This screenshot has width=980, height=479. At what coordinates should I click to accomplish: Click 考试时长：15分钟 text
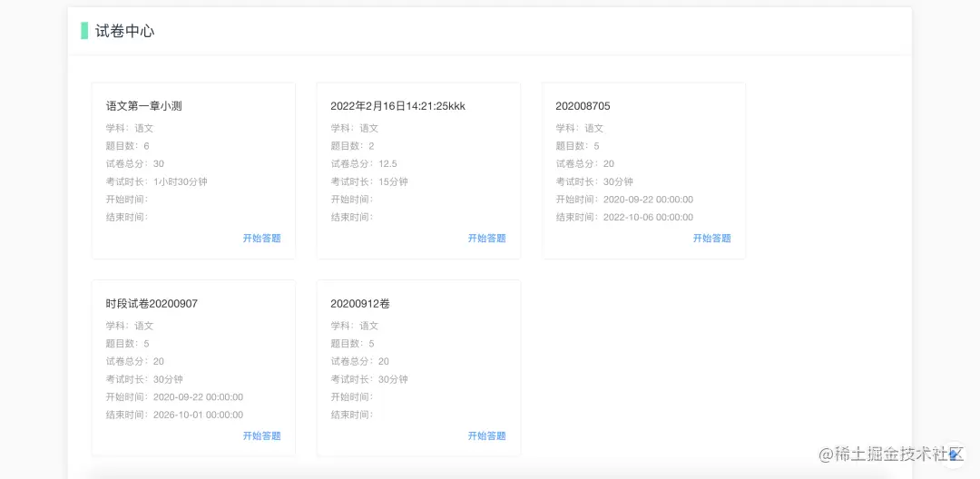pyautogui.click(x=369, y=181)
